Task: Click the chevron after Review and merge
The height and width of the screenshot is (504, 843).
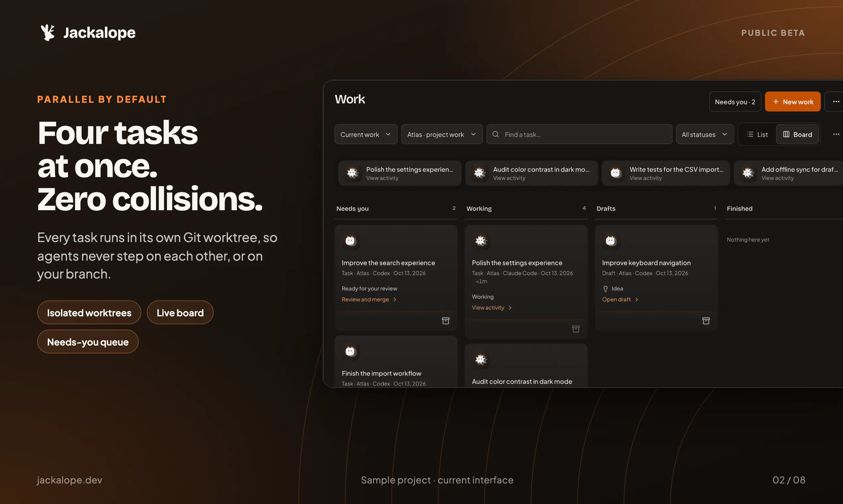Action: pyautogui.click(x=395, y=299)
